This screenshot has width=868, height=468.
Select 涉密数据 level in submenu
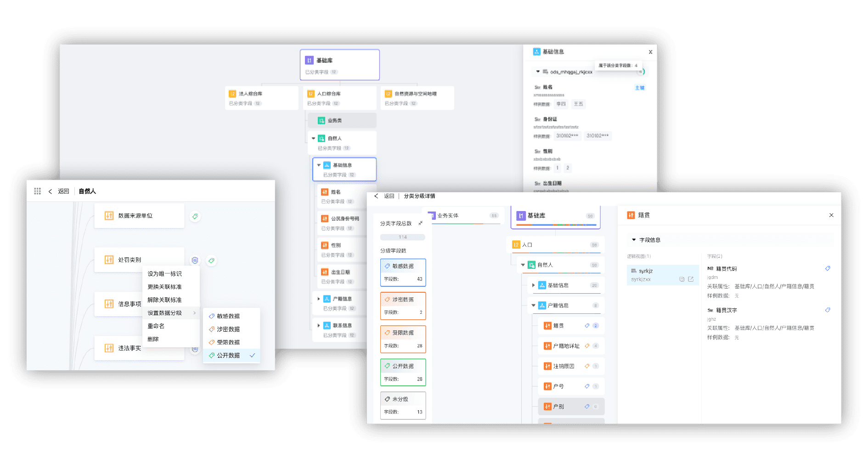[x=231, y=329]
